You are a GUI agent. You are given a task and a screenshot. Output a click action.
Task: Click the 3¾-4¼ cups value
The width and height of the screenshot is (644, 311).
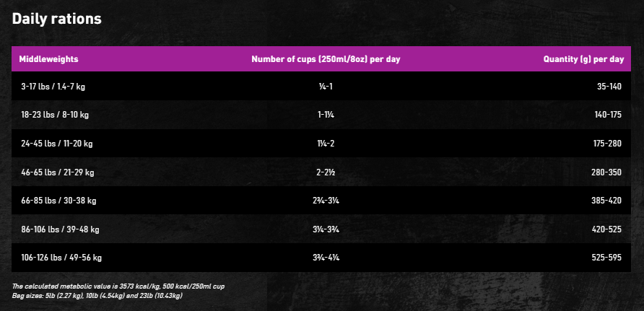point(326,258)
